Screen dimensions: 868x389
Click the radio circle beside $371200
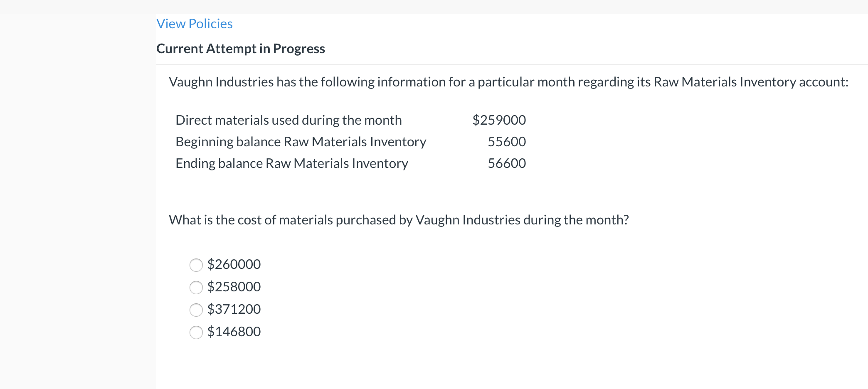196,310
